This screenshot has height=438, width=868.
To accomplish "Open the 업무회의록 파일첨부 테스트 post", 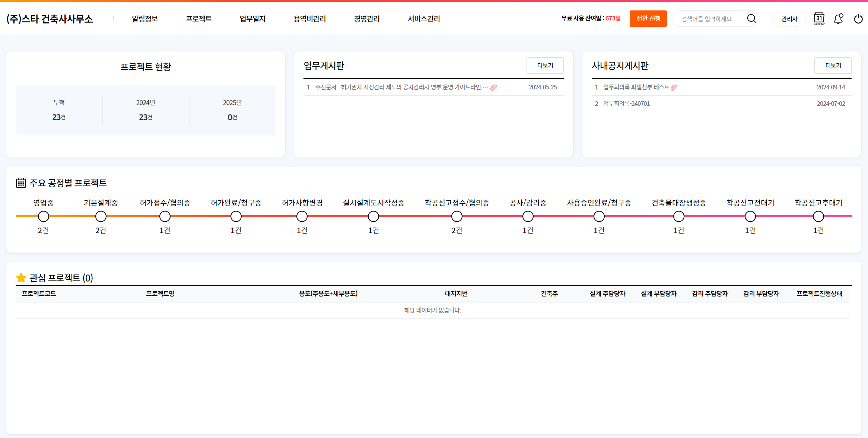I will click(x=636, y=87).
